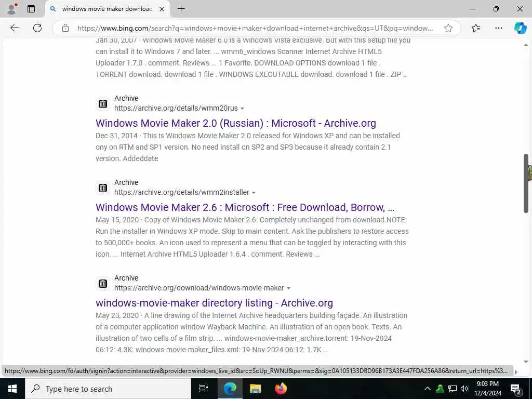
Task: Open the volume speaker tray icon
Action: pos(464,389)
